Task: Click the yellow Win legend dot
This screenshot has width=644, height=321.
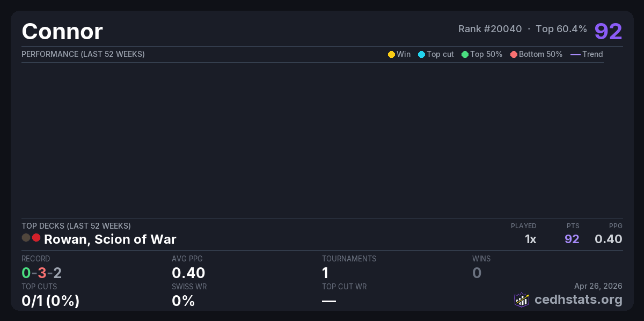Action: 391,54
